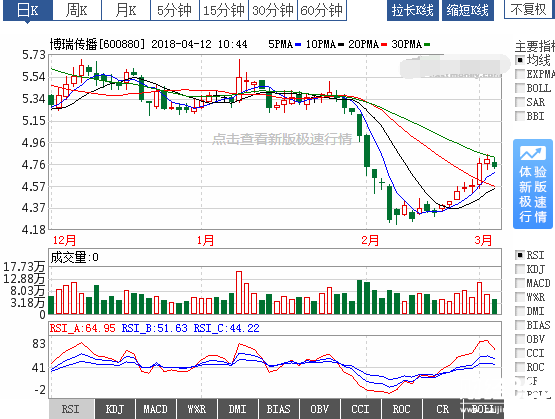This screenshot has height=419, width=555.
Task: Switch to W%R bottom tab
Action: (x=197, y=409)
